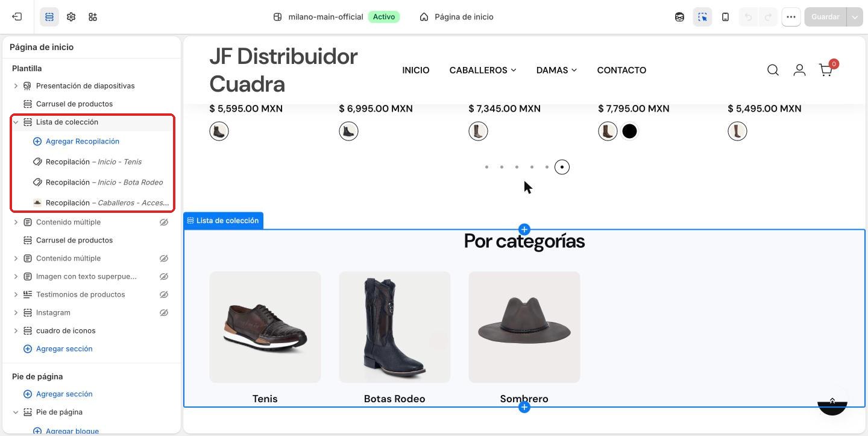Click the milano-main-official theme name
Viewport: 868px width, 436px height.
coord(325,17)
